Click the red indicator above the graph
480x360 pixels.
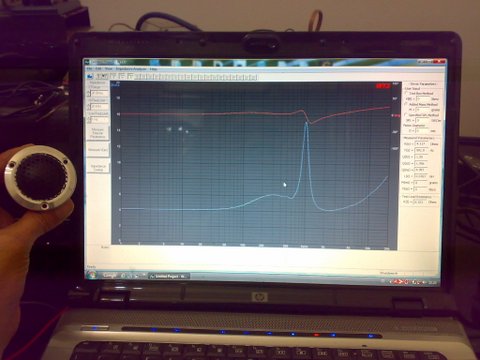click(x=383, y=86)
